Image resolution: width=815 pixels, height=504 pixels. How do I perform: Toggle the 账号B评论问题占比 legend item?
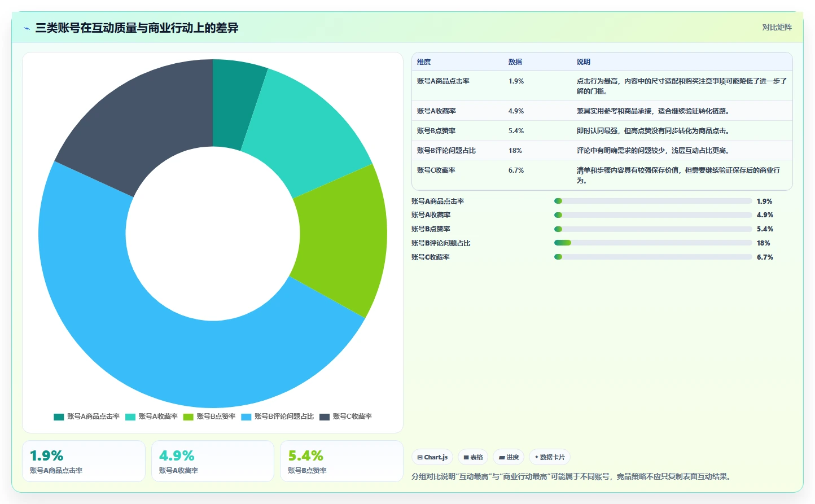coord(277,417)
